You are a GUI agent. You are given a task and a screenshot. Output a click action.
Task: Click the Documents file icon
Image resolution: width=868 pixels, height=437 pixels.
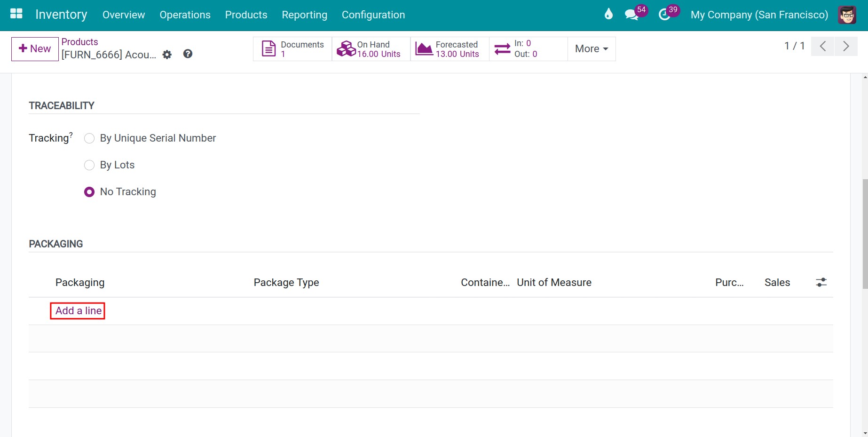(x=268, y=49)
